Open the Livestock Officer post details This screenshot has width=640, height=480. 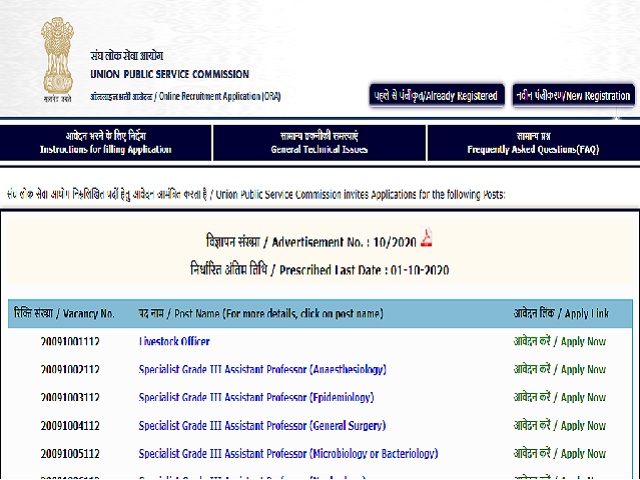(x=174, y=341)
